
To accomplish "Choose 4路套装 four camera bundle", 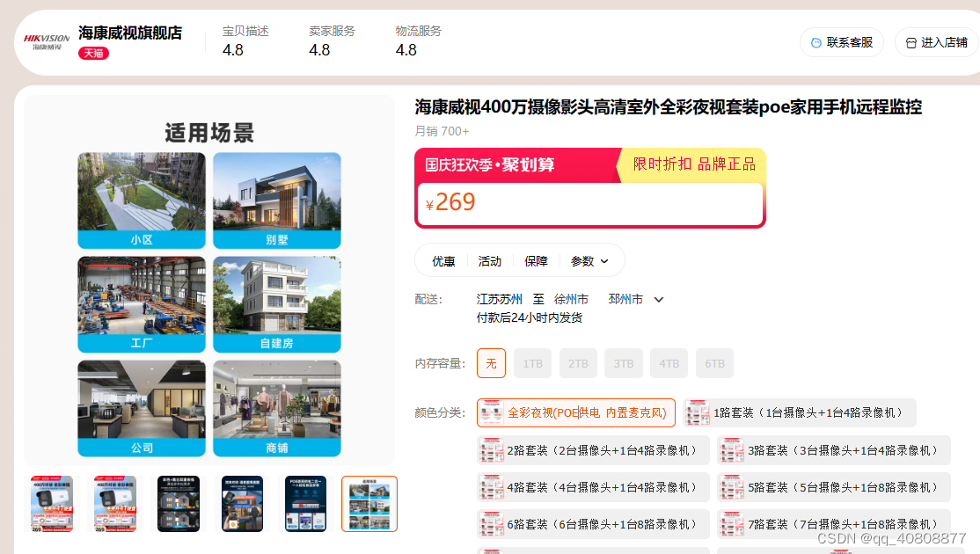I will pyautogui.click(x=593, y=487).
